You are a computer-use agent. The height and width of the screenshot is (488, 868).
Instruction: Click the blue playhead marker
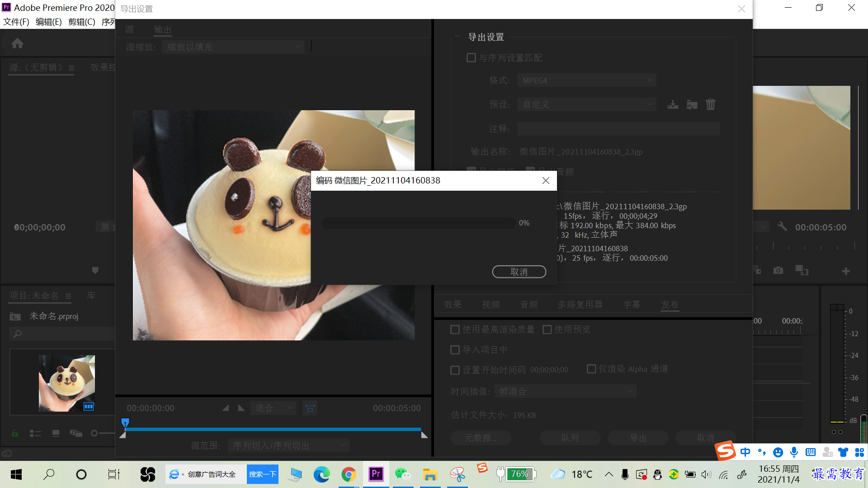(x=125, y=422)
